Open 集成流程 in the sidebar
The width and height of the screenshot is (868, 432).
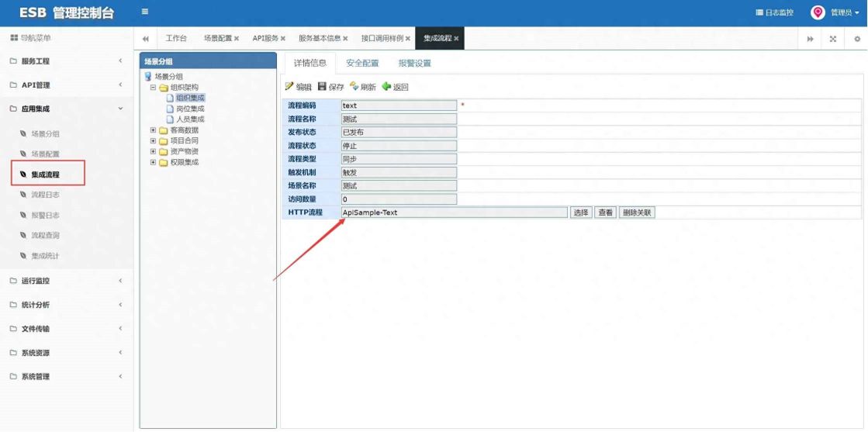pos(46,174)
